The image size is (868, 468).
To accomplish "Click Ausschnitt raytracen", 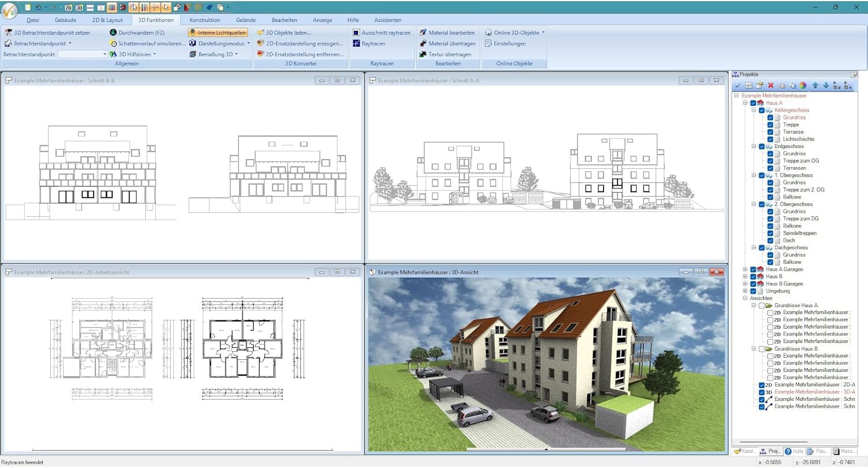I will point(381,33).
